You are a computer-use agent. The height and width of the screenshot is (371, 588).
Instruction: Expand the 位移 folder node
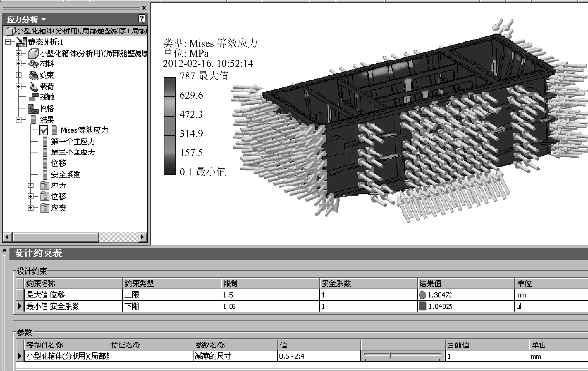(31, 196)
